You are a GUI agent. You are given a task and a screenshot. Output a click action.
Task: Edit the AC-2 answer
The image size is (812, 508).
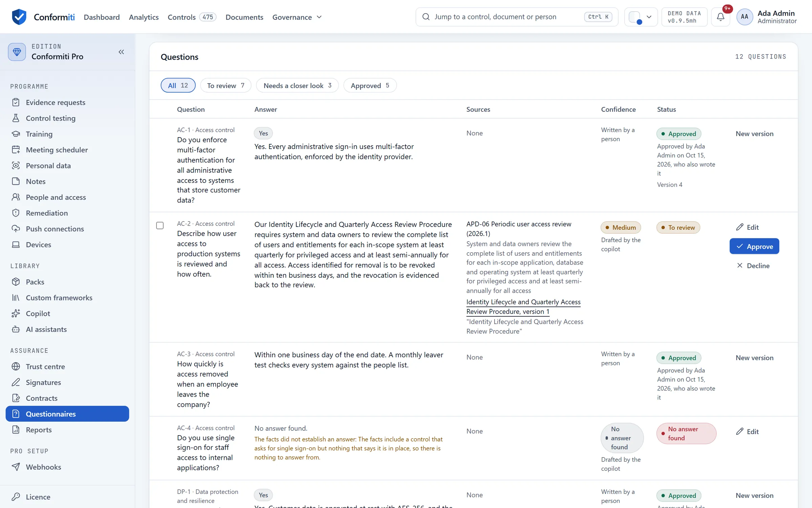(x=747, y=227)
